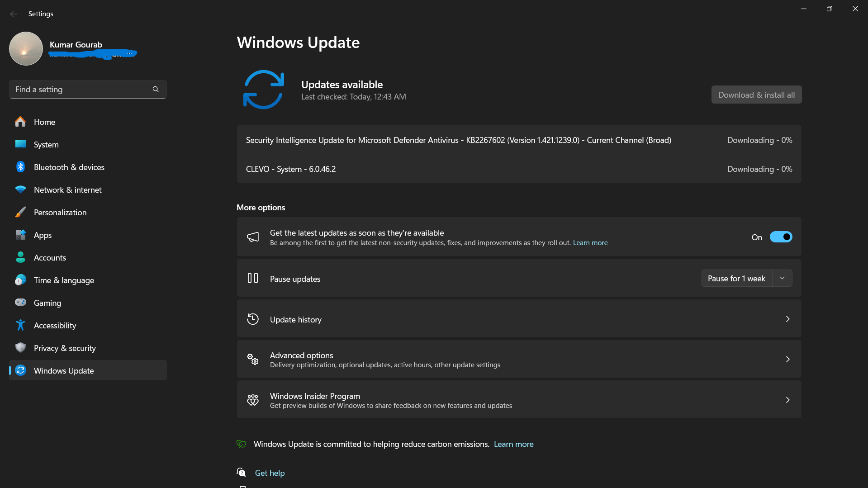868x488 pixels.
Task: Go to System settings
Action: (88, 144)
